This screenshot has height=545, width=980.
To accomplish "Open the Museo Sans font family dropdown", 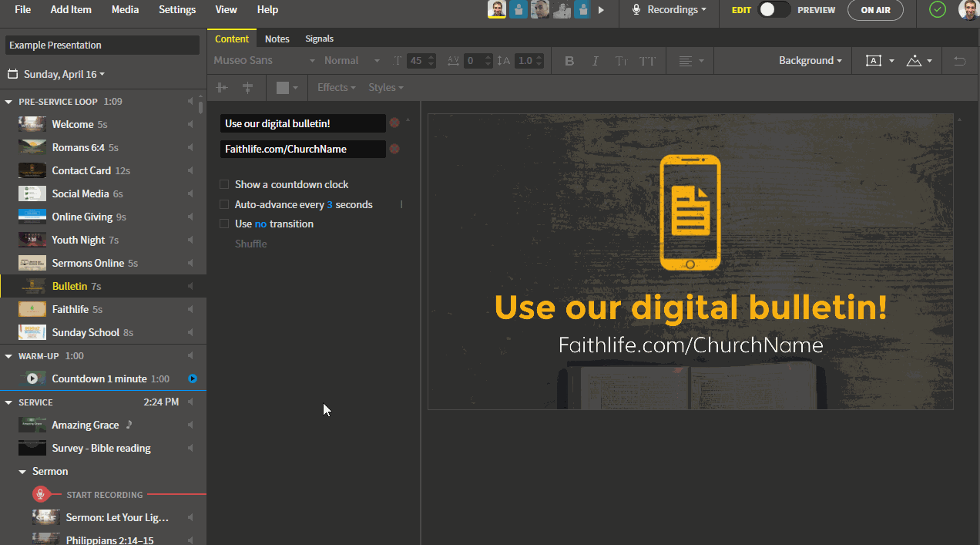I will tap(264, 61).
